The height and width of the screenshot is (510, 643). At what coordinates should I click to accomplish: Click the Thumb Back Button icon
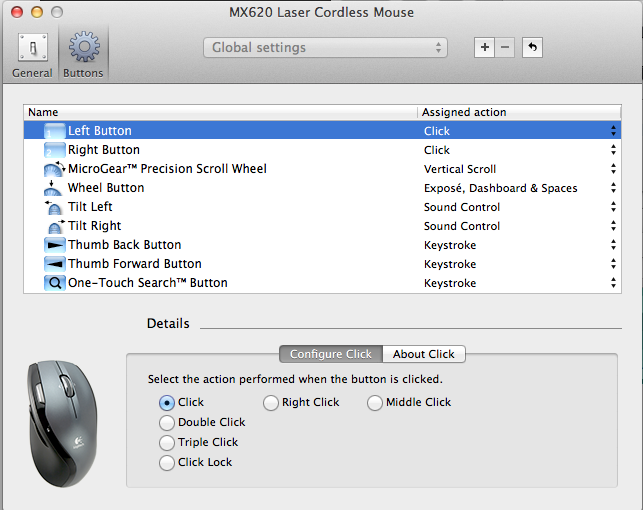(x=54, y=245)
